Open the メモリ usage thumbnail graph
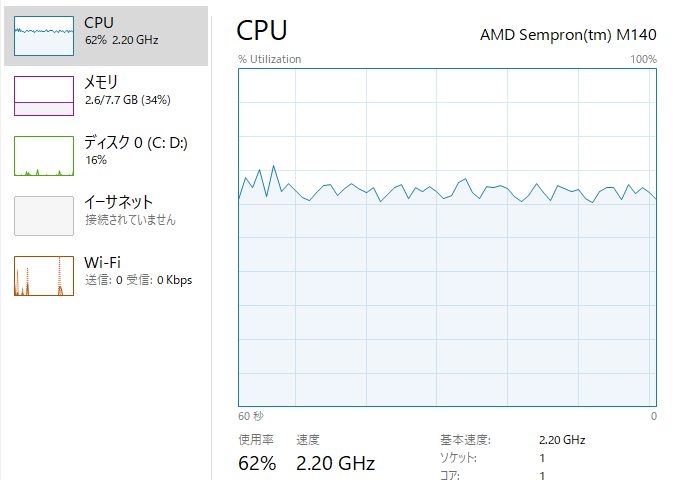This screenshot has width=680, height=480. click(x=44, y=96)
